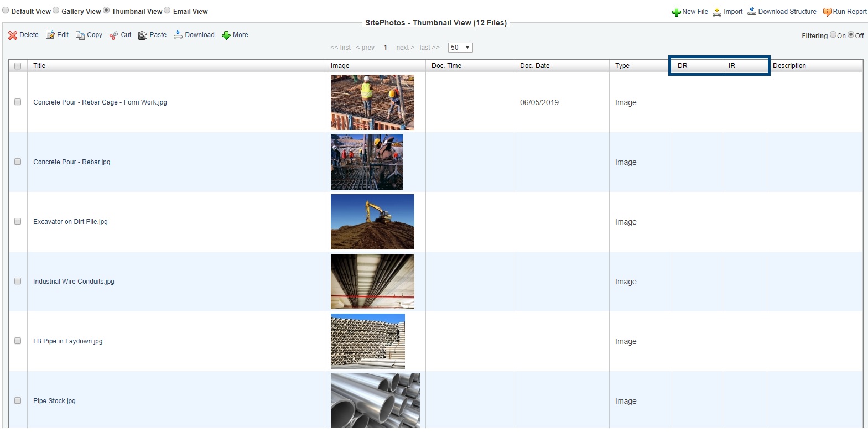Open the industrial wire conduits thumbnail

(372, 282)
